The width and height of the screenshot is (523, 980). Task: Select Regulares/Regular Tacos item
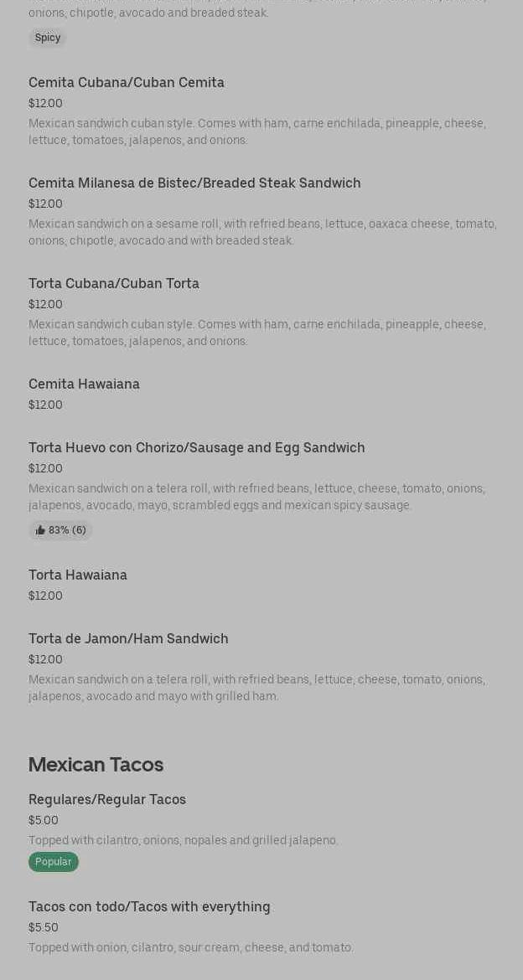point(107,799)
